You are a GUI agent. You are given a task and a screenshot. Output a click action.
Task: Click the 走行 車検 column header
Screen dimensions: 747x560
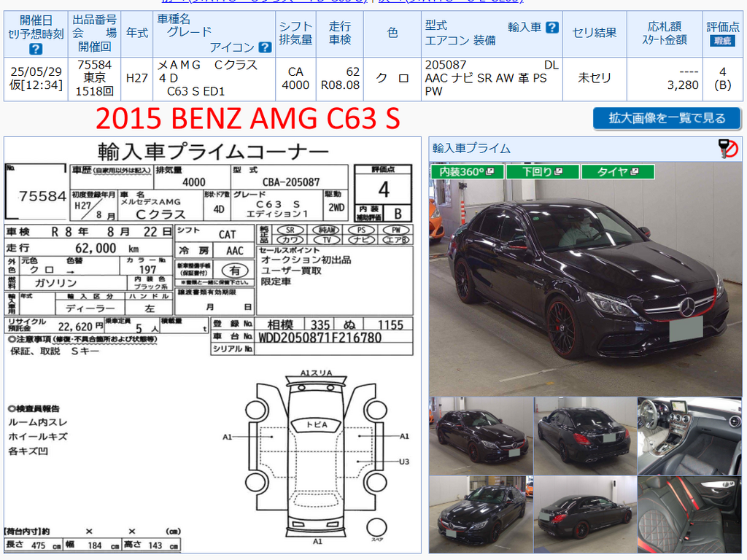(340, 34)
